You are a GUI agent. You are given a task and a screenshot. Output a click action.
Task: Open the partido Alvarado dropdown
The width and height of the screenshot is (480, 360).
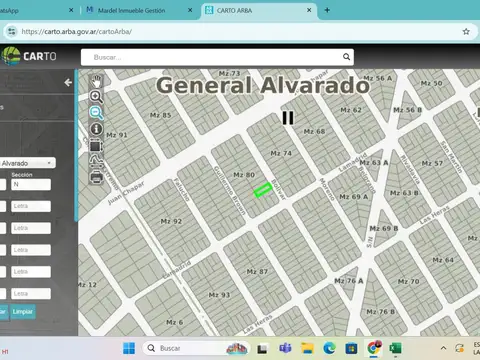(x=27, y=163)
